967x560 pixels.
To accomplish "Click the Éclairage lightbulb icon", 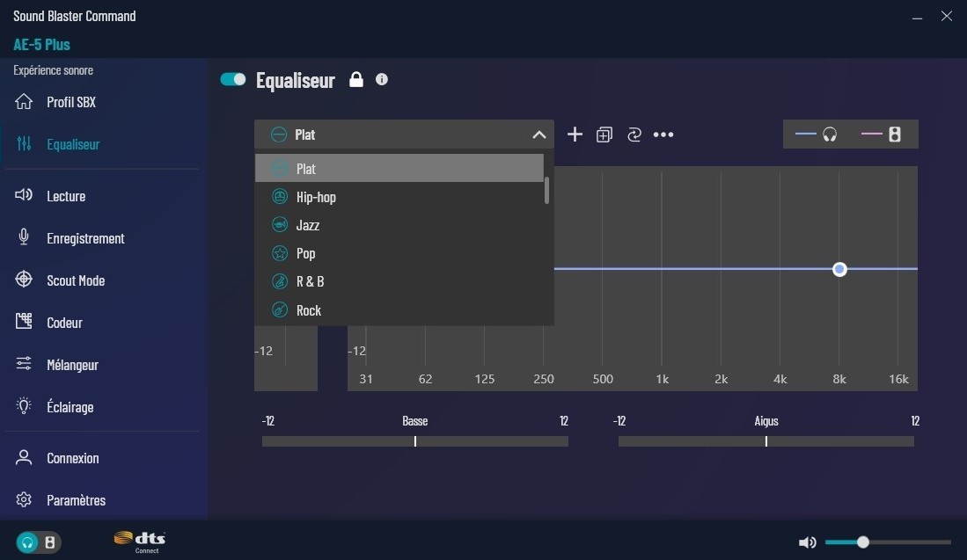I will [24, 405].
